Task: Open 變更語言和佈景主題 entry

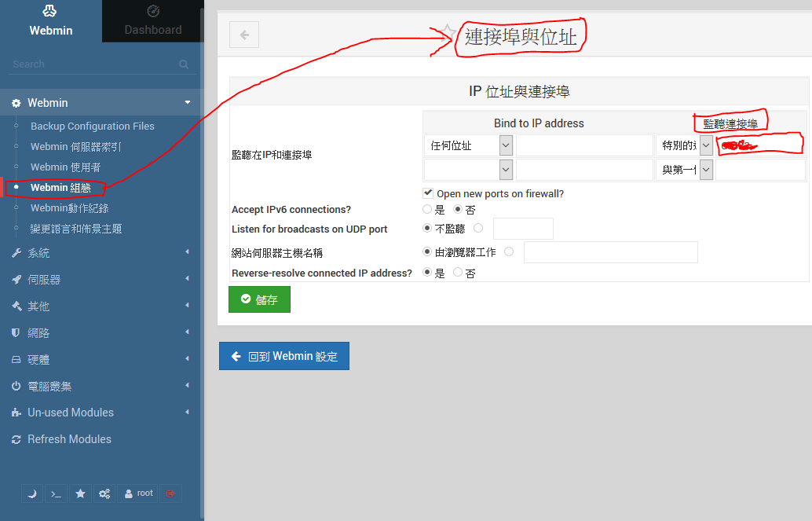Action: click(76, 229)
